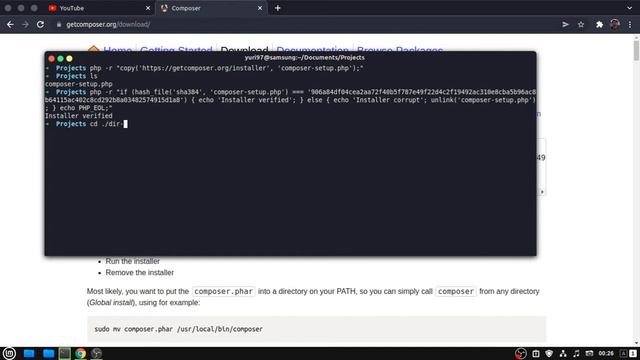Click the show desktop icon in taskbar
The width and height of the screenshot is (640, 360).
29,353
